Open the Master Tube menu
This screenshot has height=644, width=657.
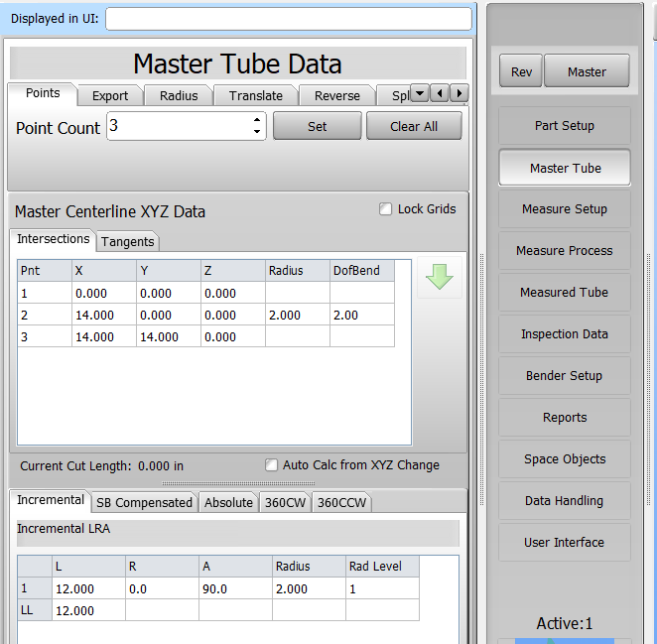(565, 168)
